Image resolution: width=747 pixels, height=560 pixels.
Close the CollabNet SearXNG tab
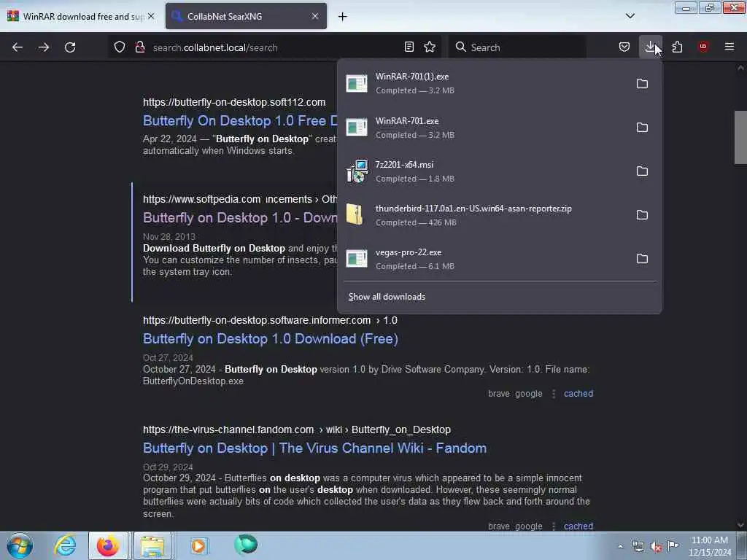pyautogui.click(x=315, y=16)
